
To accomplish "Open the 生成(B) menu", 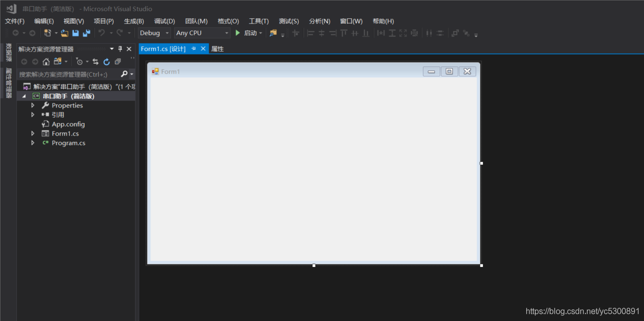I will point(134,21).
